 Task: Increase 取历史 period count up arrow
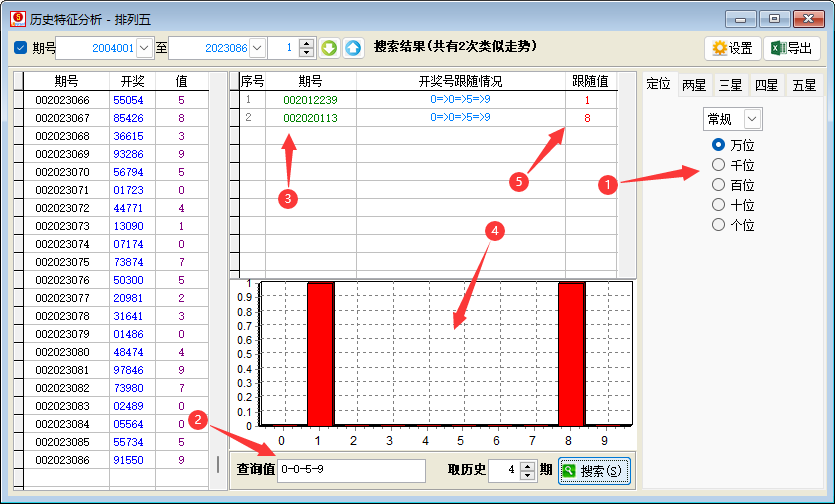(x=527, y=466)
